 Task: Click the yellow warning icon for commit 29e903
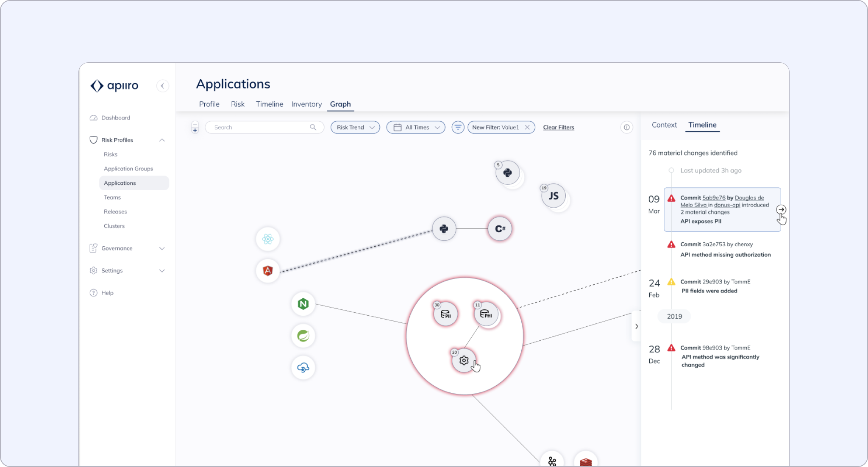click(x=671, y=282)
